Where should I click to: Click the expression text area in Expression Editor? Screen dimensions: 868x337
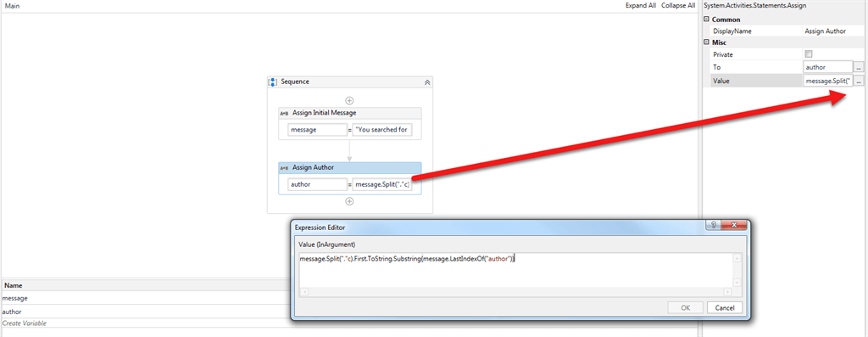tap(515, 270)
